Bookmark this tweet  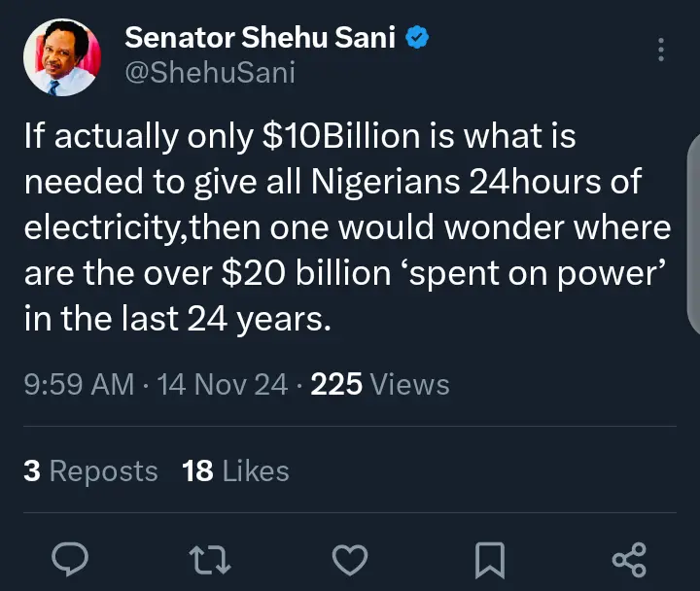point(491,558)
